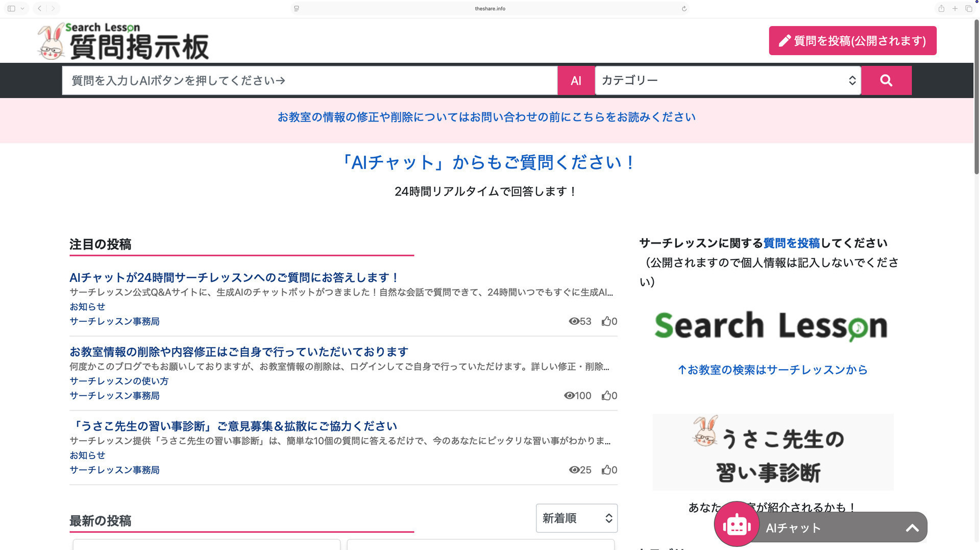Click the rabbit logo 質問掲示板
The image size is (980, 550).
tap(123, 41)
